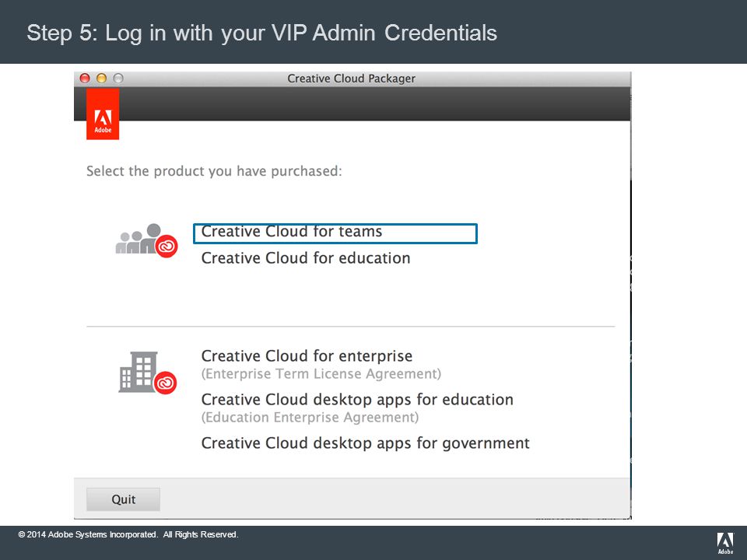The image size is (747, 560).
Task: Choose Creative Cloud desktop apps for government
Action: (x=366, y=443)
